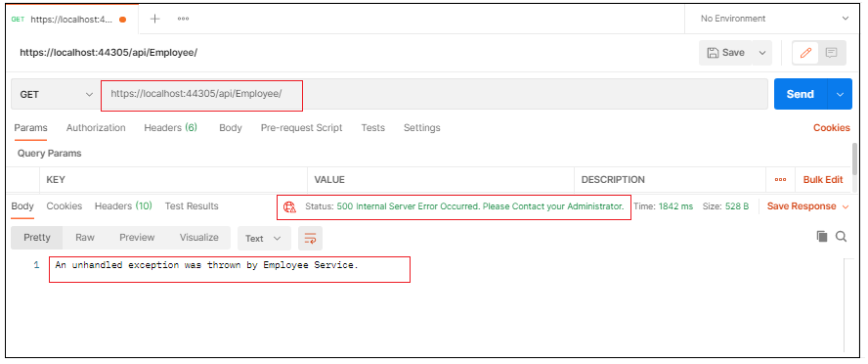868x364 pixels.
Task: Switch to the Visualize view
Action: [198, 238]
